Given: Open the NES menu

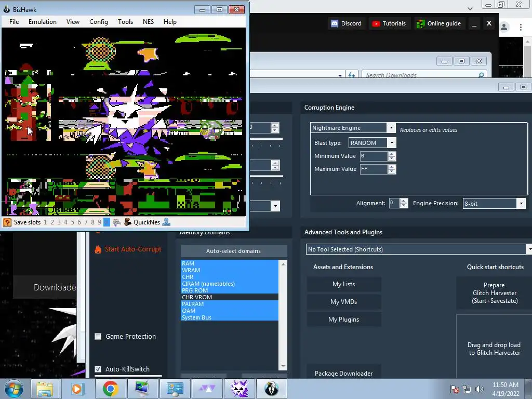Looking at the screenshot, I should coord(148,22).
